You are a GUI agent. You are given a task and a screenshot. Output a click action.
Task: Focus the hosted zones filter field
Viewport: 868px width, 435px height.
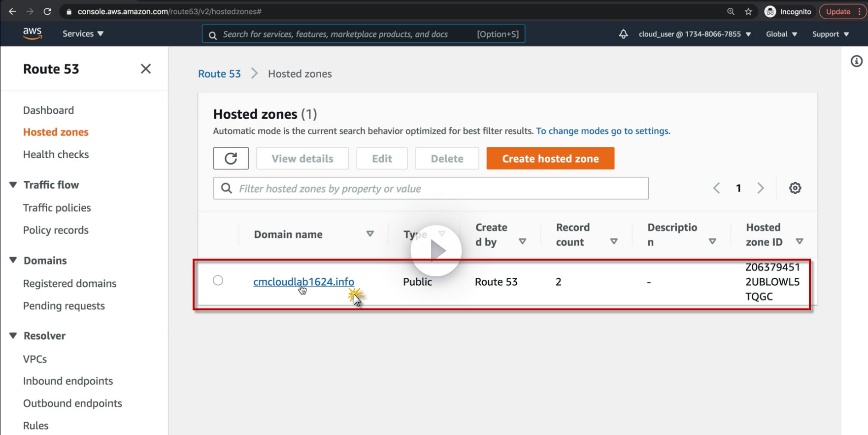pyautogui.click(x=431, y=188)
